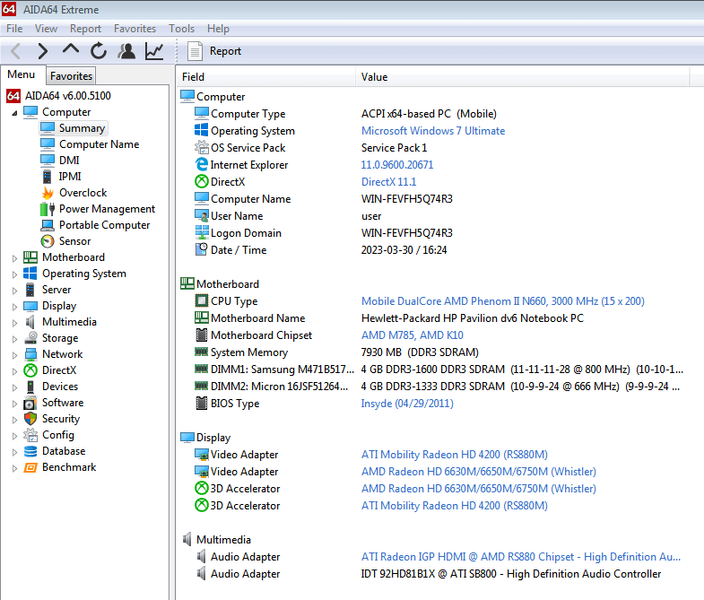Open the Tools menu
Image resolution: width=704 pixels, height=600 pixels.
coord(181,29)
